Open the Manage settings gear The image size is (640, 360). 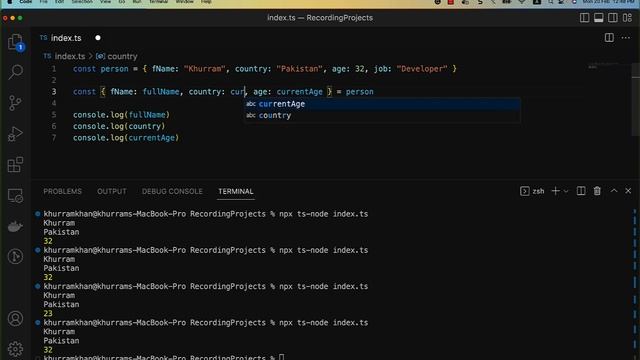(x=16, y=349)
